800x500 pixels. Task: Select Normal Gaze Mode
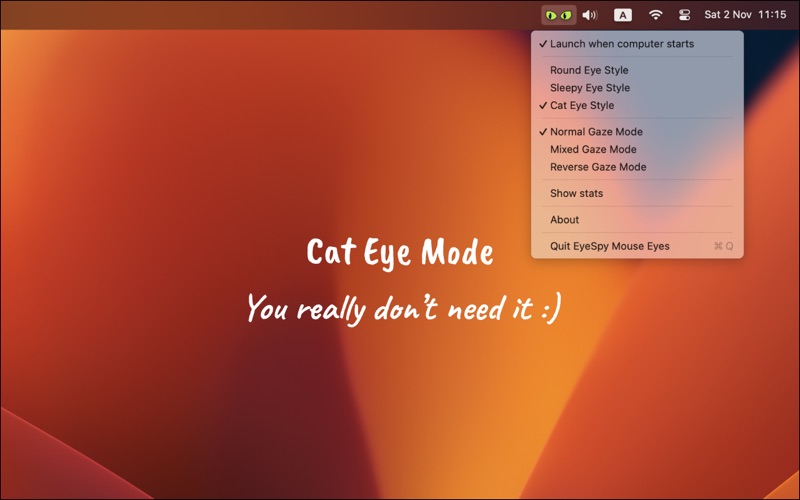click(x=637, y=132)
